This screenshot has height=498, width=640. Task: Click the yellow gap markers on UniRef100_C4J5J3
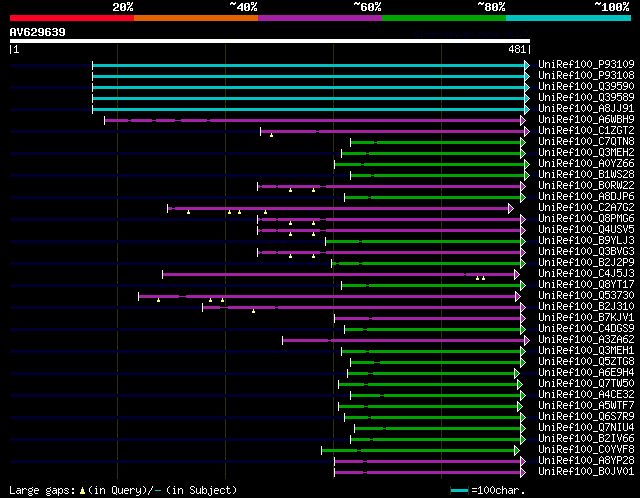pos(480,278)
